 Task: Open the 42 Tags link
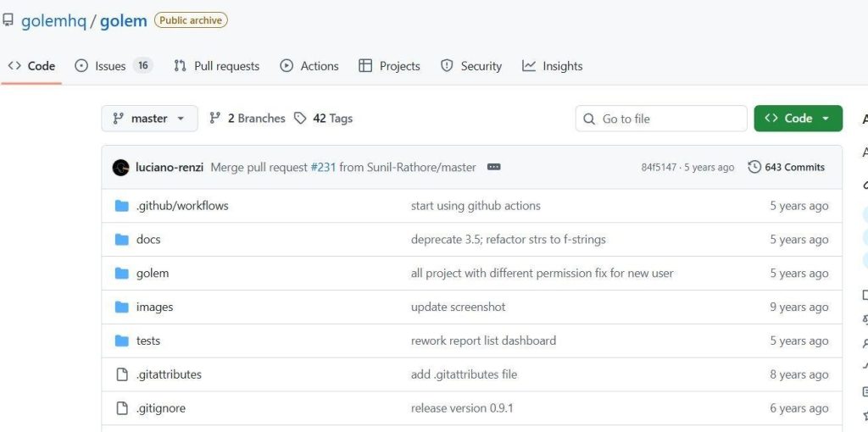323,119
